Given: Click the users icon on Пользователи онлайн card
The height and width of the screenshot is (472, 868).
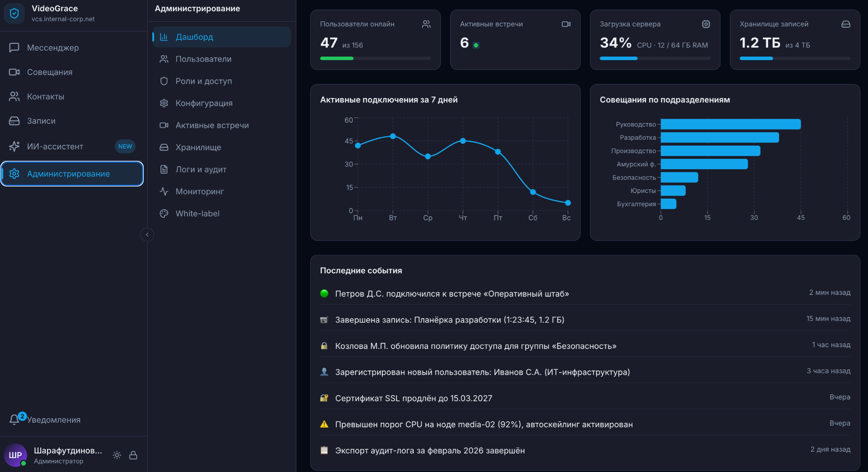Looking at the screenshot, I should (426, 24).
